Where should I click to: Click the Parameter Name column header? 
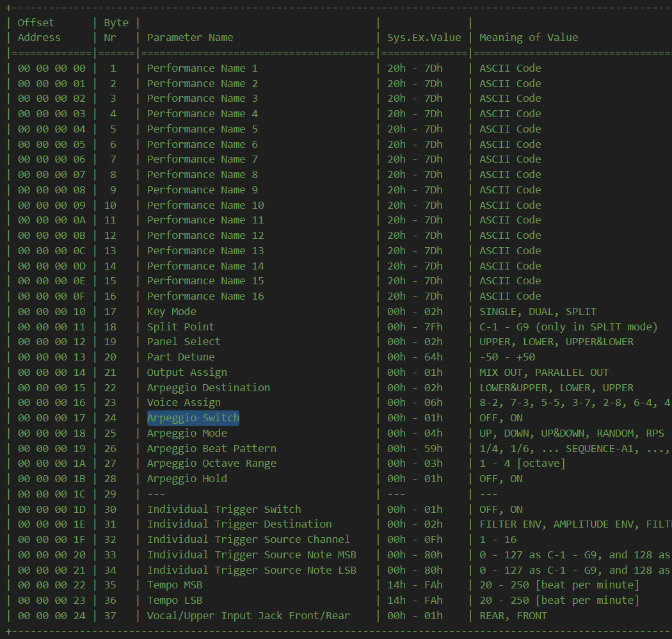pyautogui.click(x=189, y=38)
